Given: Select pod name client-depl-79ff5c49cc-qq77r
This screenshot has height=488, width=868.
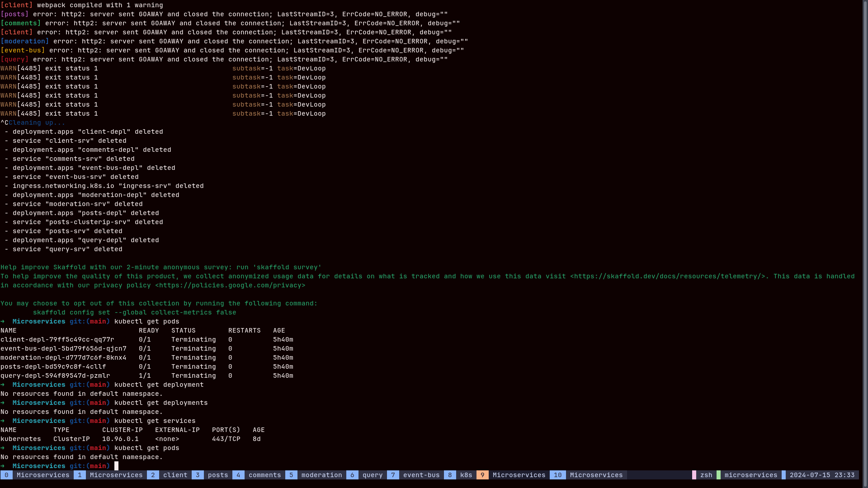Looking at the screenshot, I should click(57, 339).
